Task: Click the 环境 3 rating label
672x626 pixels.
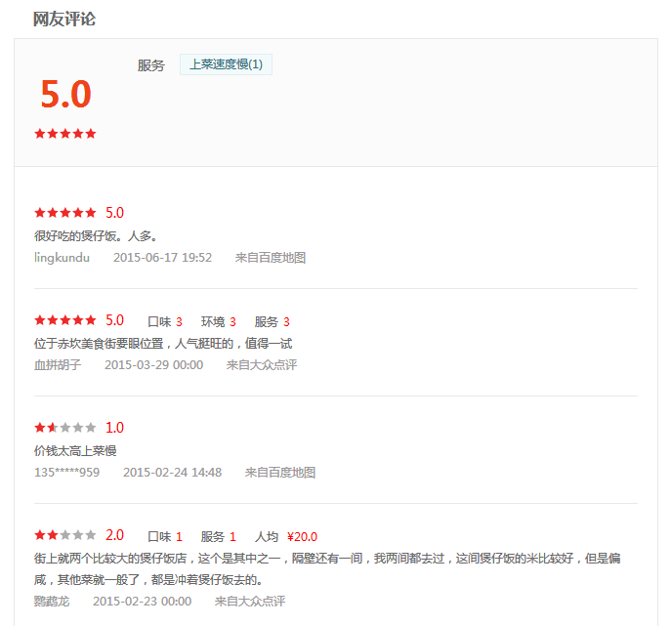Action: (x=219, y=321)
